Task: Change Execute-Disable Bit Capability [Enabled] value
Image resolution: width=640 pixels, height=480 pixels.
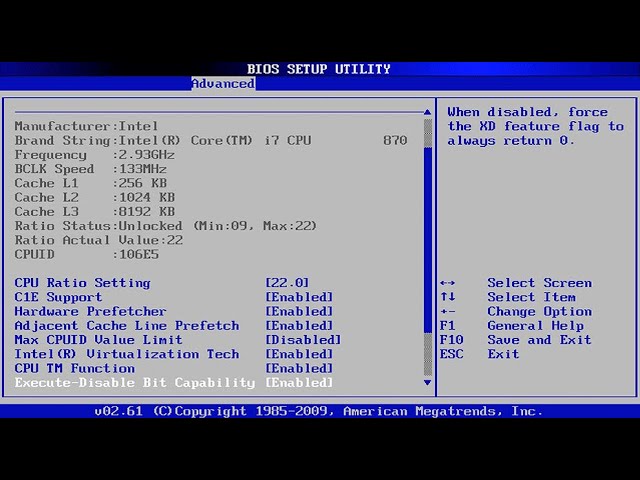Action: point(299,383)
